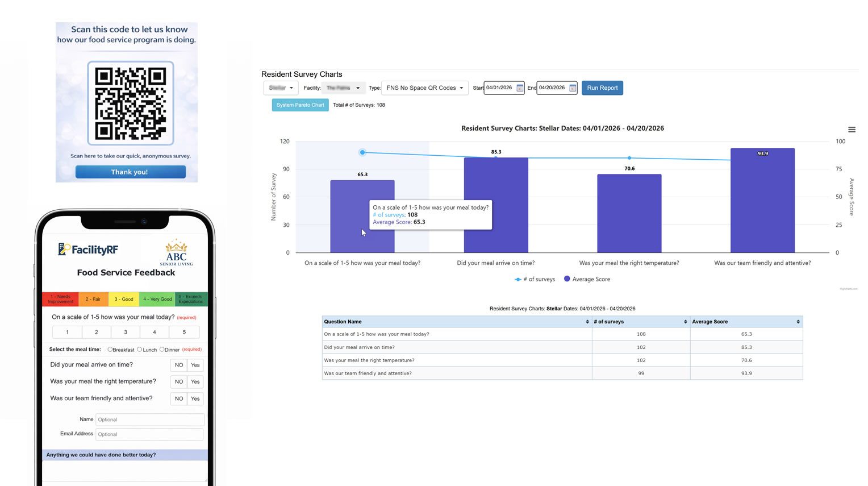Click the 'Resident Survey Charts' page heading
The height and width of the screenshot is (486, 868).
click(x=302, y=74)
